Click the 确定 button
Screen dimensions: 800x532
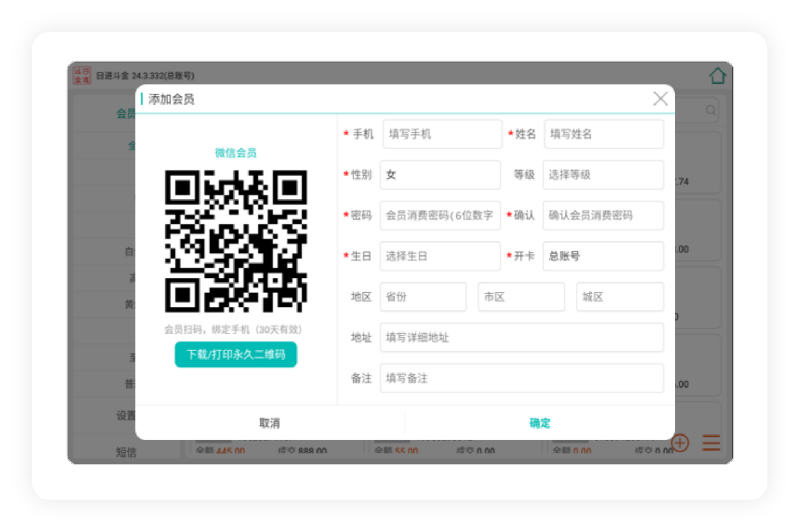540,423
